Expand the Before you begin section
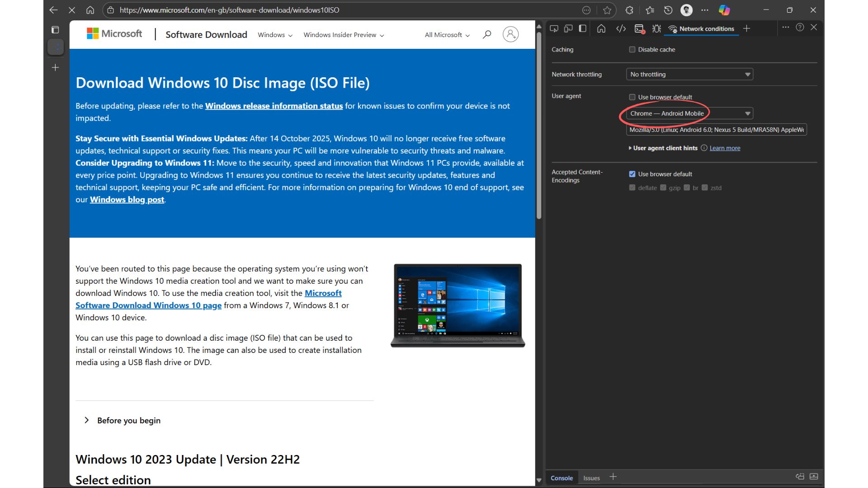The height and width of the screenshot is (488, 868). tap(123, 420)
